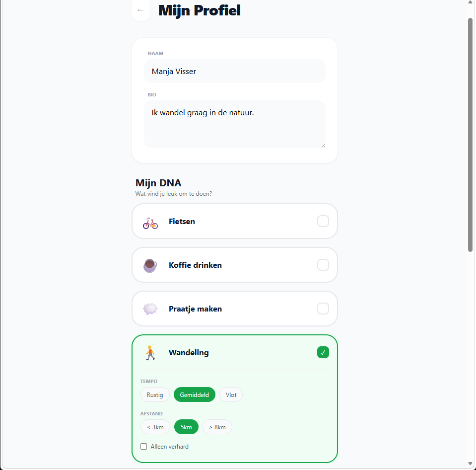Select the over 8km distance
This screenshot has height=470, width=476.
point(217,427)
